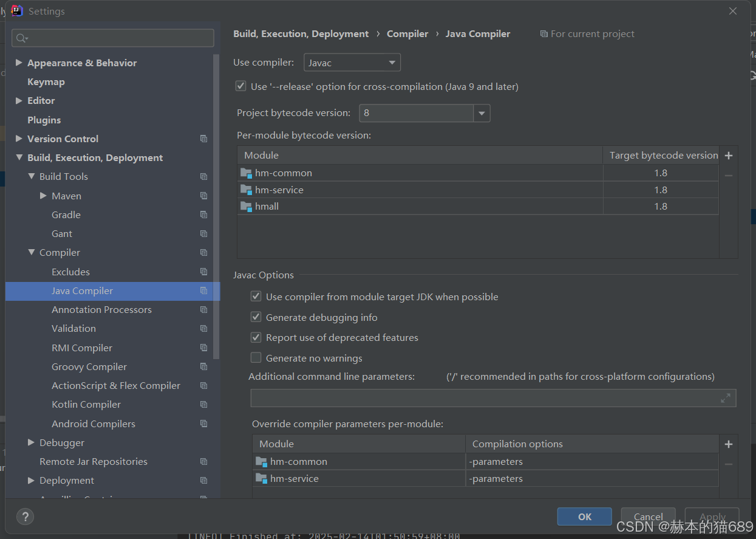Viewport: 756px width, 539px height.
Task: Click the IntelliJ logo in the title bar
Action: pos(17,11)
